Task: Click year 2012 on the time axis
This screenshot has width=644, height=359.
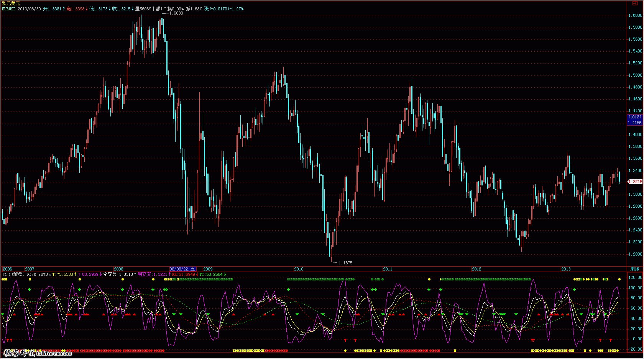Action: pyautogui.click(x=476, y=269)
